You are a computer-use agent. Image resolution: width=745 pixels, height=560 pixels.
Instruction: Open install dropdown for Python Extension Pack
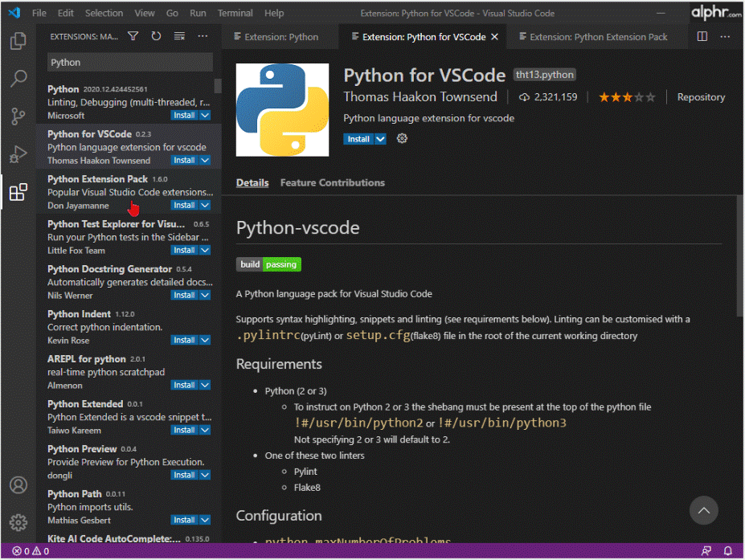point(205,205)
